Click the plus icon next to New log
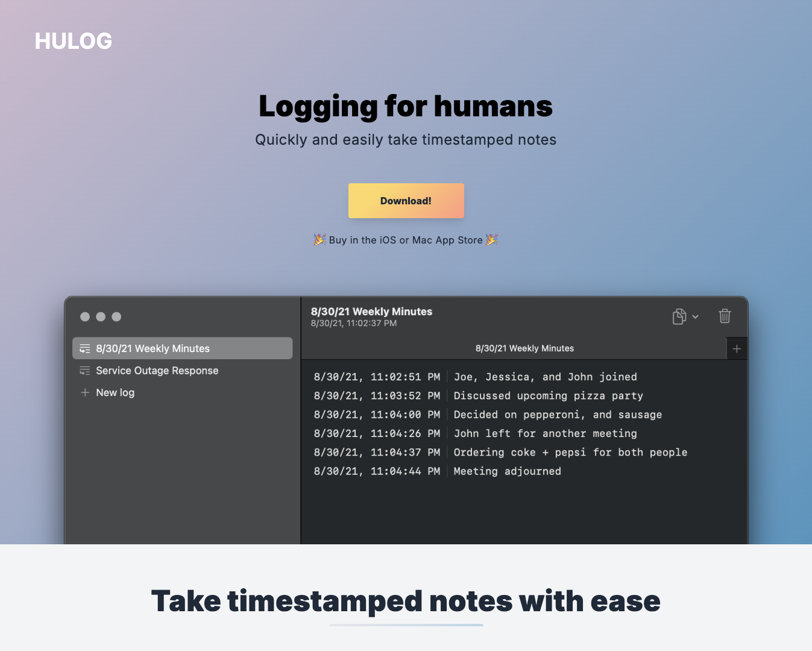The width and height of the screenshot is (812, 651). [x=85, y=392]
